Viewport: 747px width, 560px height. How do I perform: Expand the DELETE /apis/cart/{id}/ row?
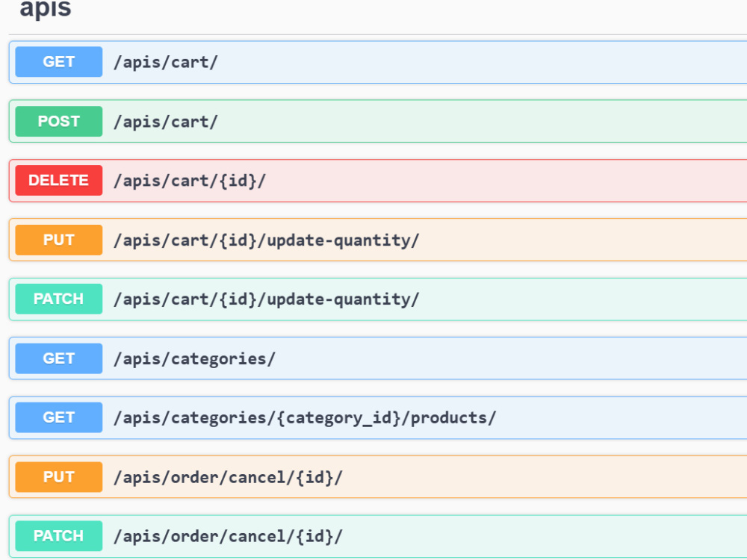coord(378,181)
